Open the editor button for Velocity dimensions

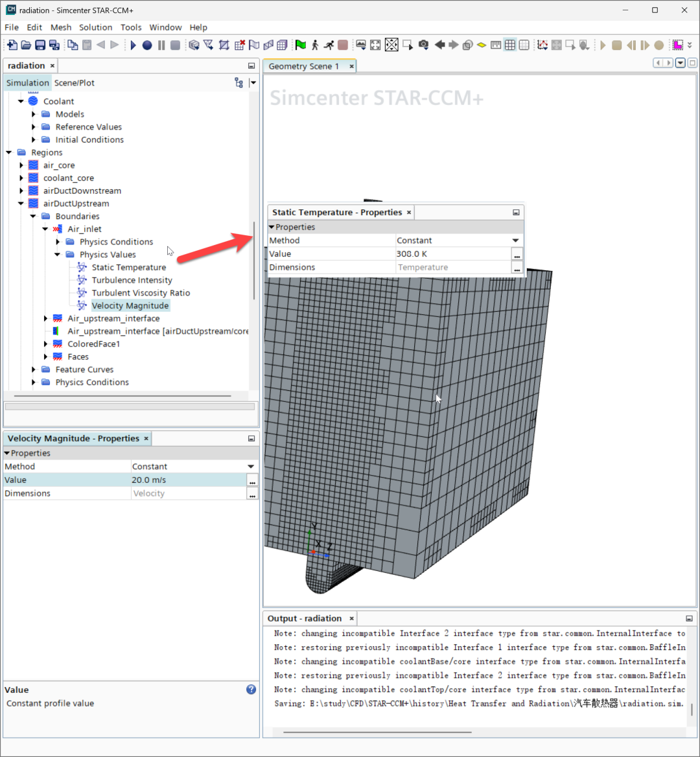(252, 494)
